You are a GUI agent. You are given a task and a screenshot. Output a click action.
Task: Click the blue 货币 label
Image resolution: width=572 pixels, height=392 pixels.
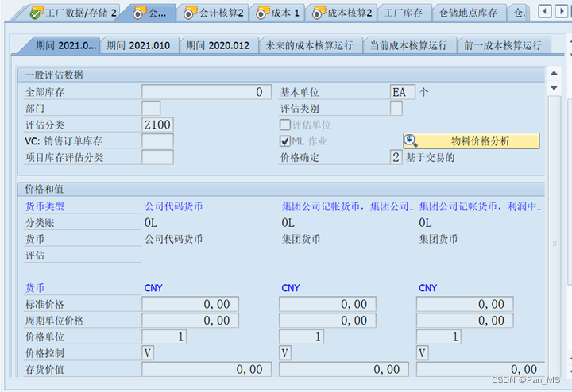click(x=35, y=288)
